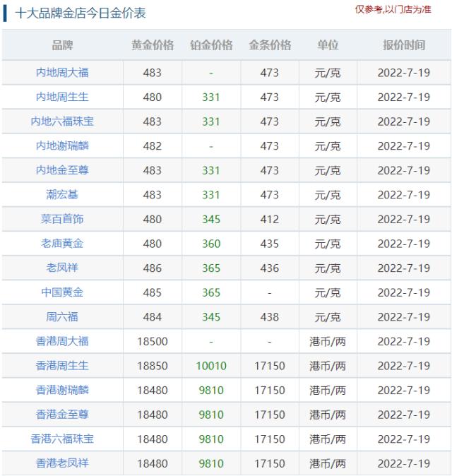
Task: Click the 内地六福珠宝 brand link
Action: coord(62,121)
